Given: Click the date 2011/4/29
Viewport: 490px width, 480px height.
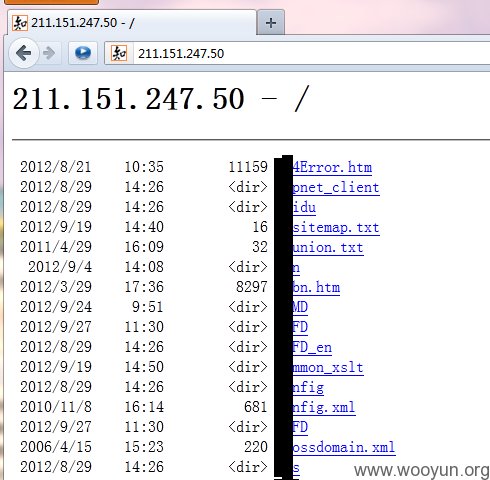Looking at the screenshot, I should 56,247.
